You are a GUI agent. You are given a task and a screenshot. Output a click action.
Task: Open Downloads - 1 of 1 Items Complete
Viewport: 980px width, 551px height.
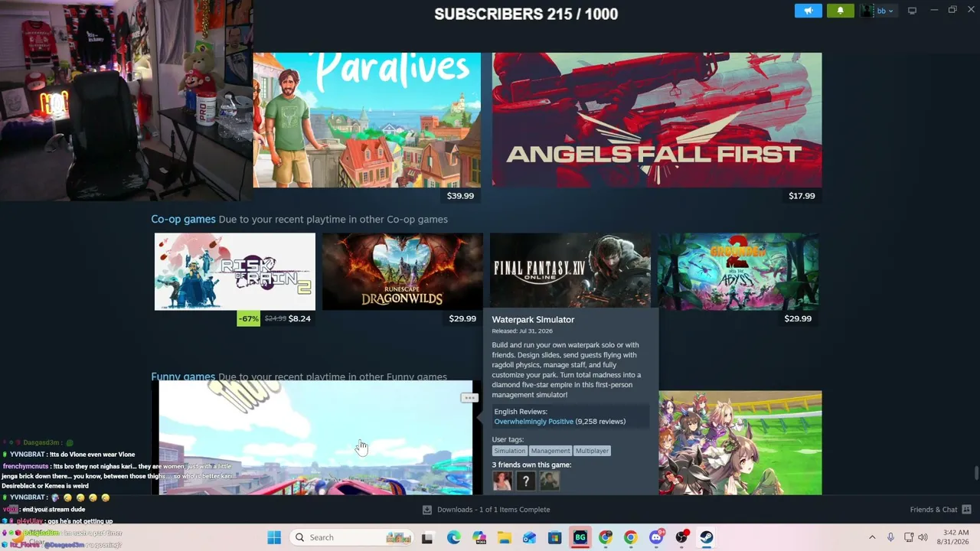point(494,510)
